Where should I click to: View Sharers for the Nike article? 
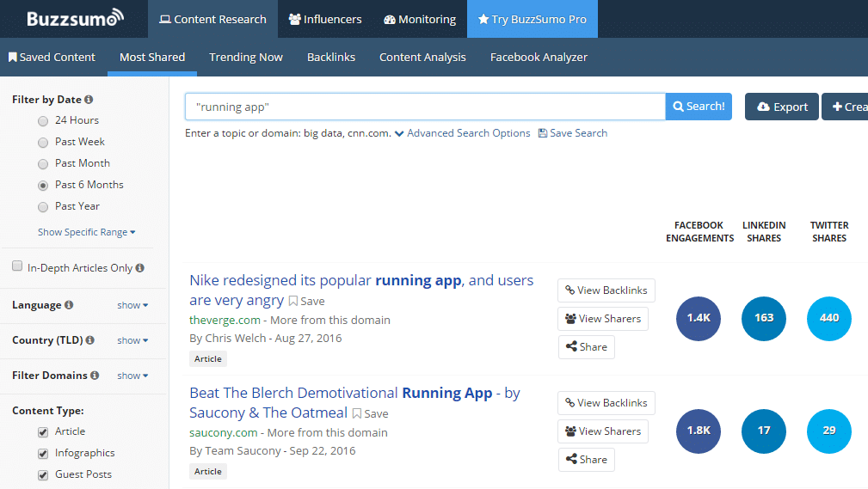(603, 319)
